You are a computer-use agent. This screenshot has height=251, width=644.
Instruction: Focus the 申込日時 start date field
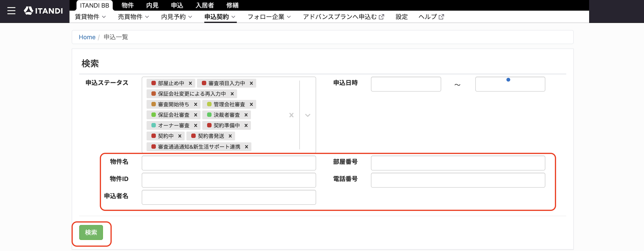(406, 84)
